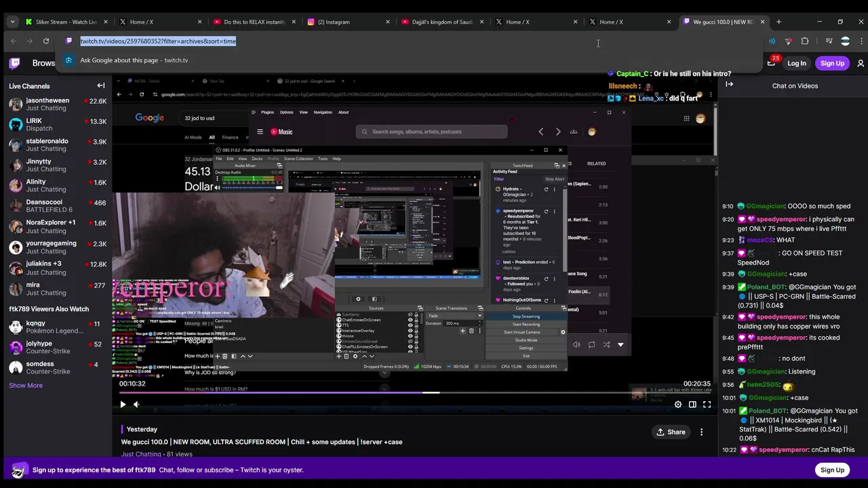
Task: Jump to chat timestamp 10:22
Action: [x=729, y=449]
